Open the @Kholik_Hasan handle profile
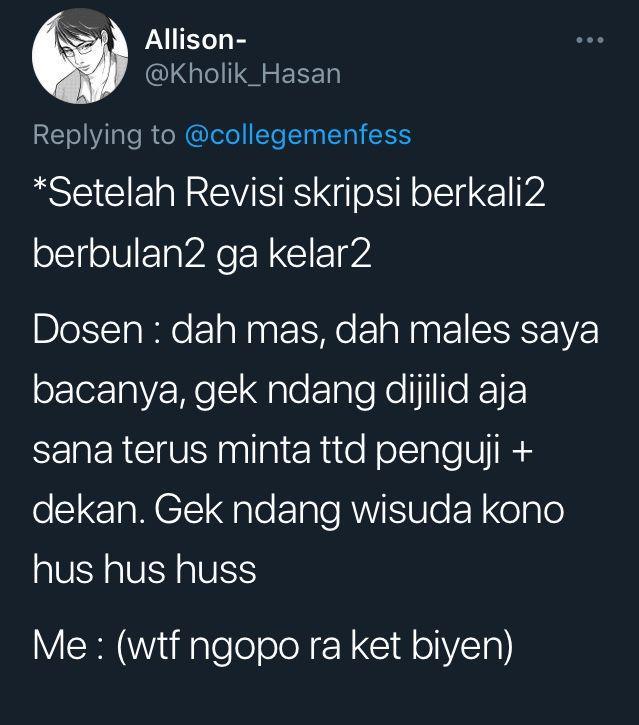 pos(243,74)
